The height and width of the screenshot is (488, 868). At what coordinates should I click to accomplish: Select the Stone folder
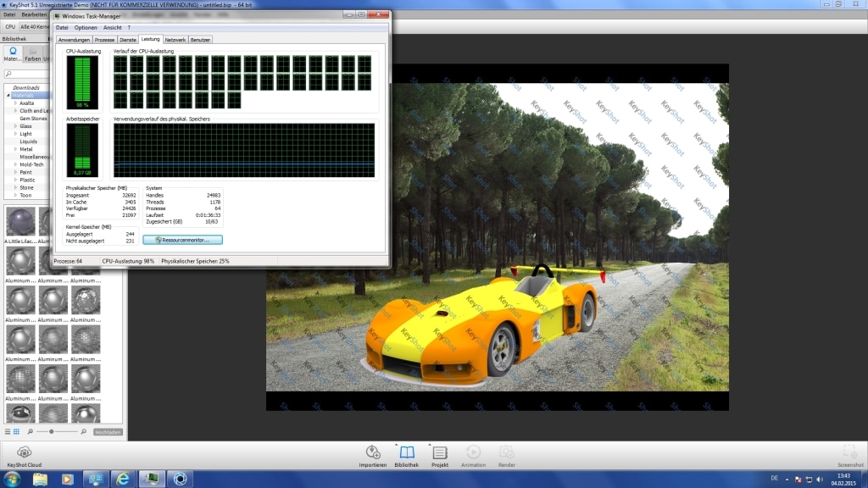(x=26, y=187)
